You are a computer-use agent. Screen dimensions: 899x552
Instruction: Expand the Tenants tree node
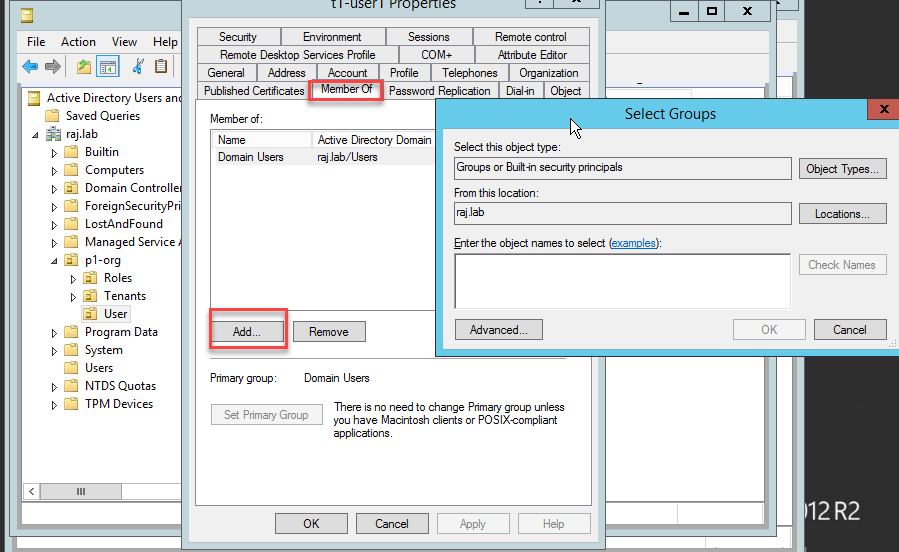[73, 297]
